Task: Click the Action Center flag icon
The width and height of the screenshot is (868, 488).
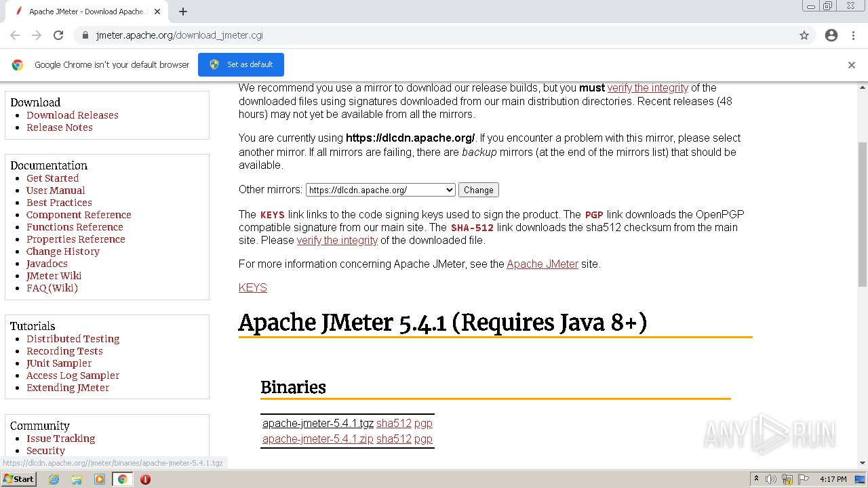Action: 802,479
